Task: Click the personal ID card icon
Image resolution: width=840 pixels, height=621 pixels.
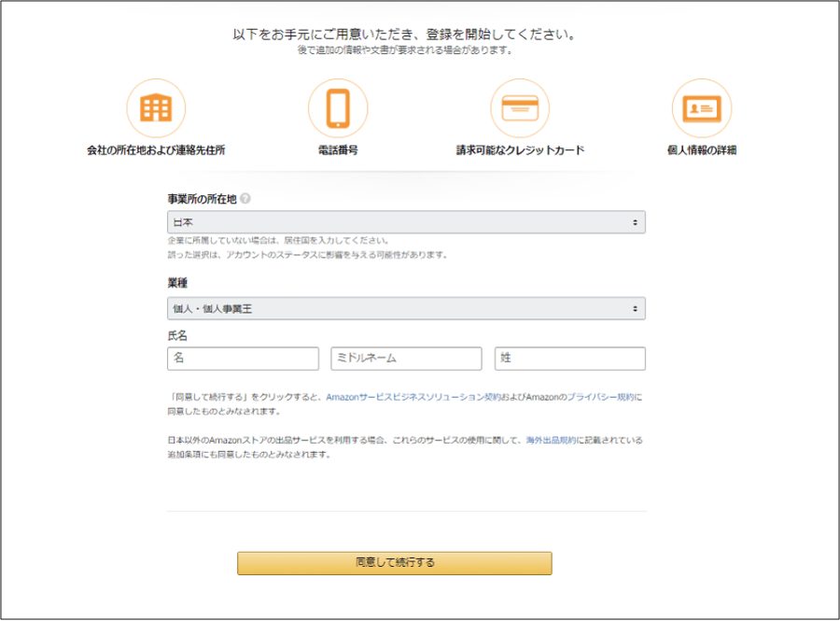Action: point(702,107)
